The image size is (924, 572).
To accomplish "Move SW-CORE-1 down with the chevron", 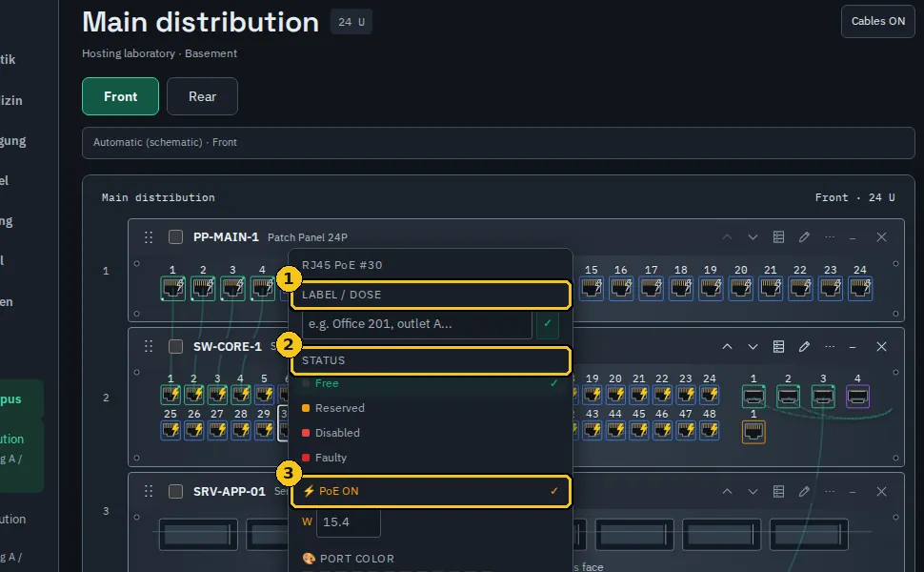I will (x=753, y=347).
